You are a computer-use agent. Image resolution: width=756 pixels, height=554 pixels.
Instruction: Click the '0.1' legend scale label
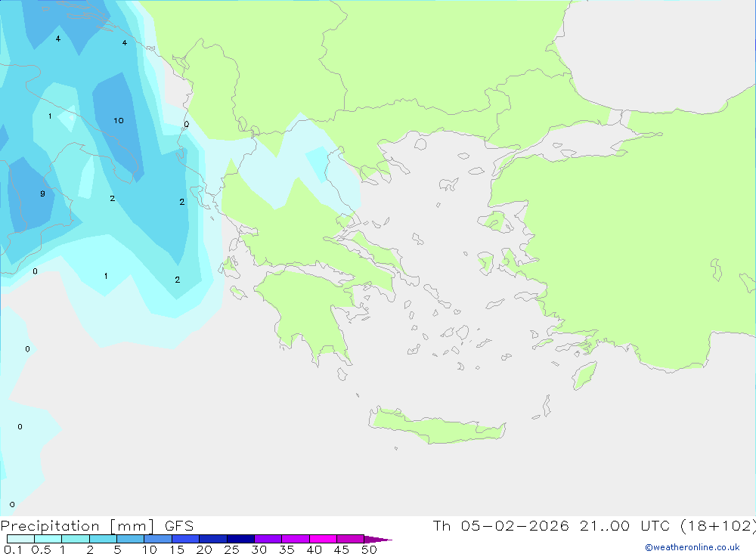coord(13,549)
